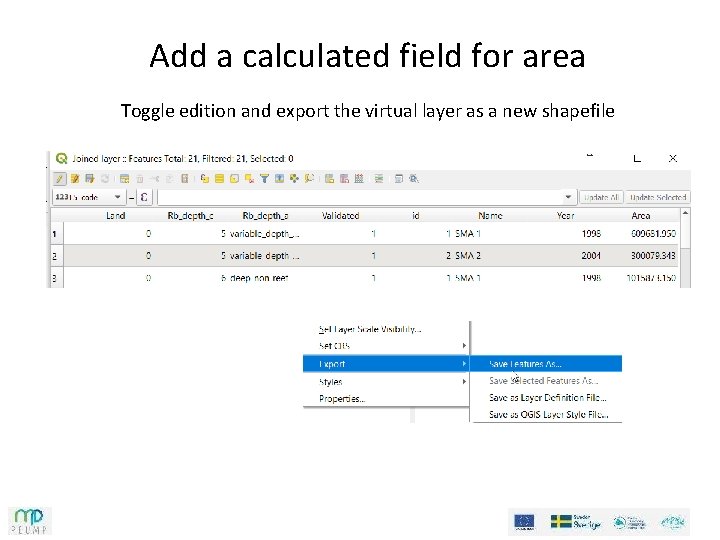Choose Save as QGIS Layer Style File

click(x=548, y=415)
